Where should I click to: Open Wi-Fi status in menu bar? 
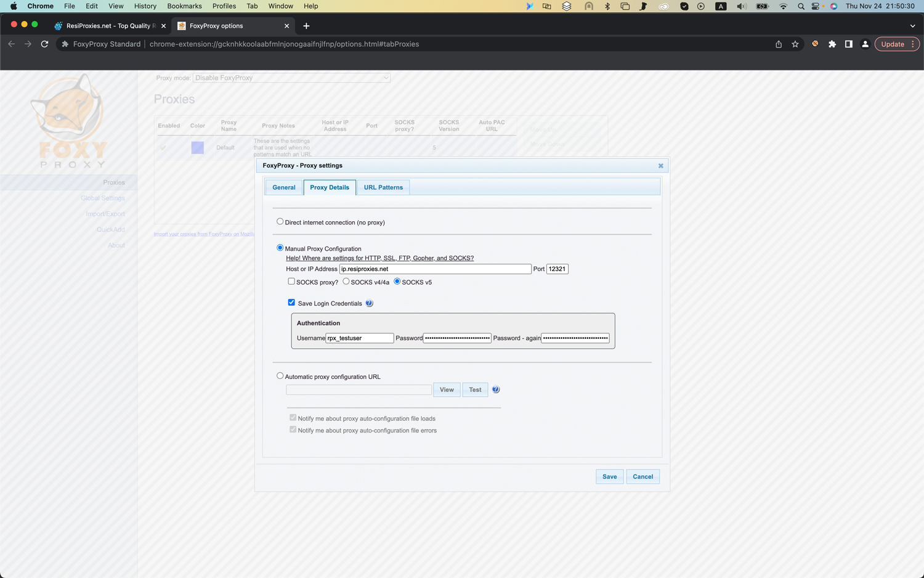click(x=783, y=6)
